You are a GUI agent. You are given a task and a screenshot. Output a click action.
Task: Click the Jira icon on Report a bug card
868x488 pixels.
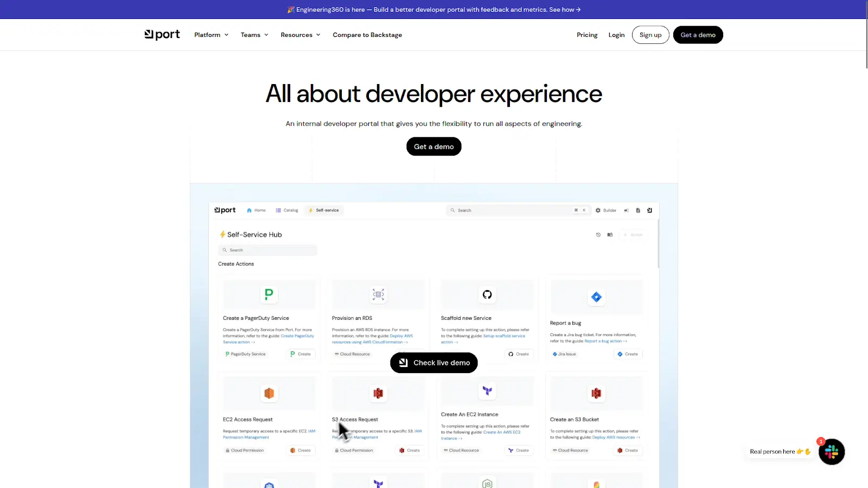(x=596, y=297)
